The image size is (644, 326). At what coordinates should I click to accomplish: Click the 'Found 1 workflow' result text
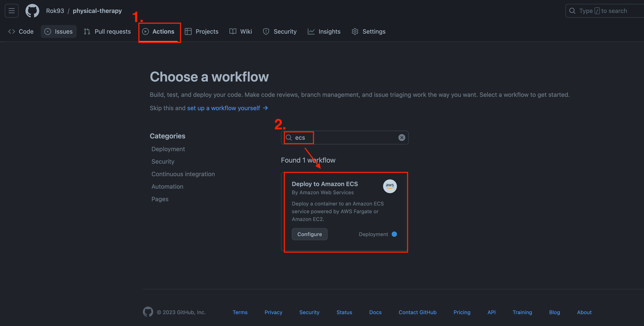pyautogui.click(x=308, y=160)
